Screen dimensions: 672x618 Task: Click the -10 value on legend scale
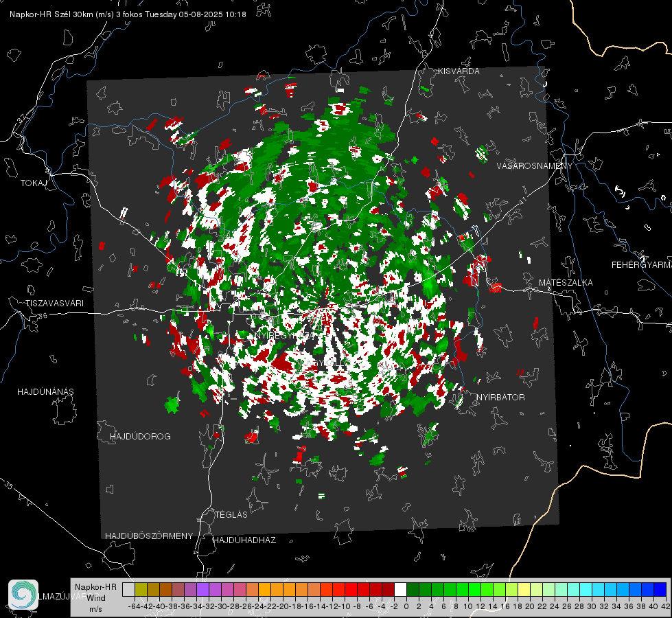coord(345,606)
